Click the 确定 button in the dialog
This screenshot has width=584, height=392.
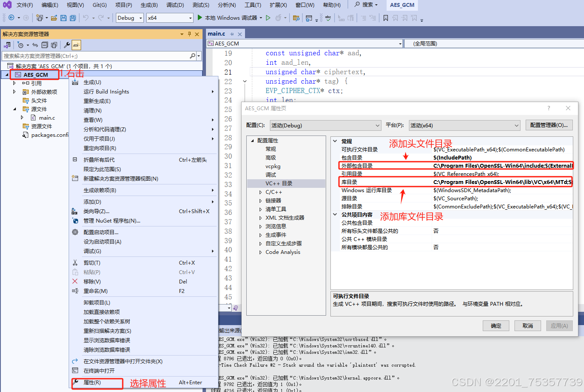[x=496, y=326]
